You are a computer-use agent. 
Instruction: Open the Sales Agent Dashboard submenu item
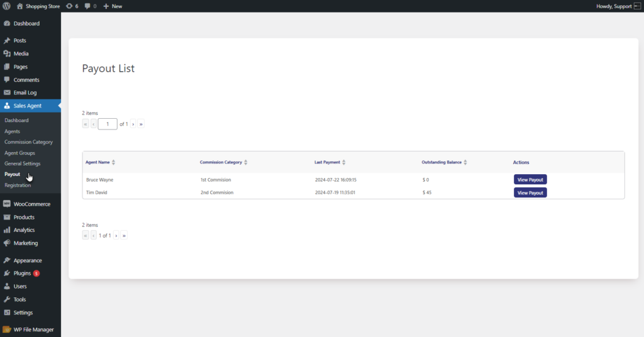(16, 120)
